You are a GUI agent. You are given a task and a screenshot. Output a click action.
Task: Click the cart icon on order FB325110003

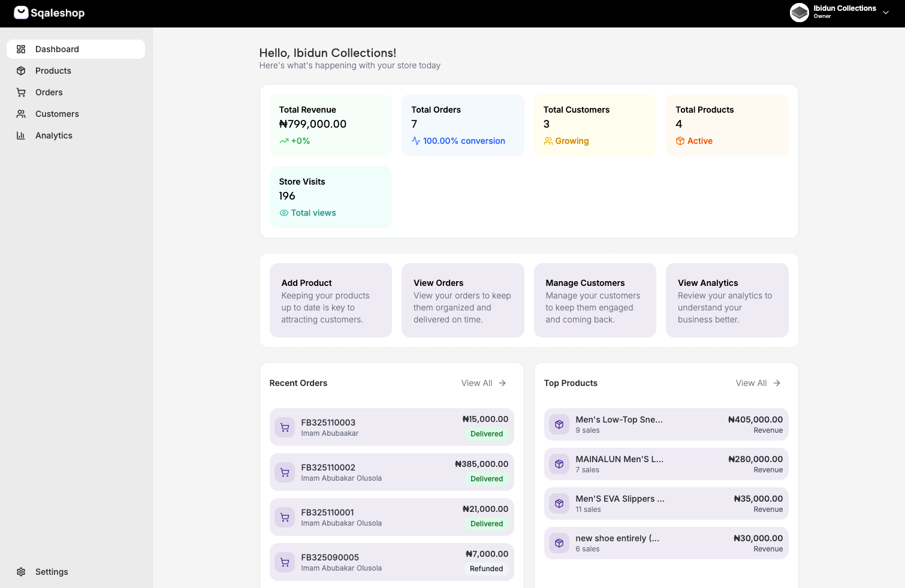284,427
